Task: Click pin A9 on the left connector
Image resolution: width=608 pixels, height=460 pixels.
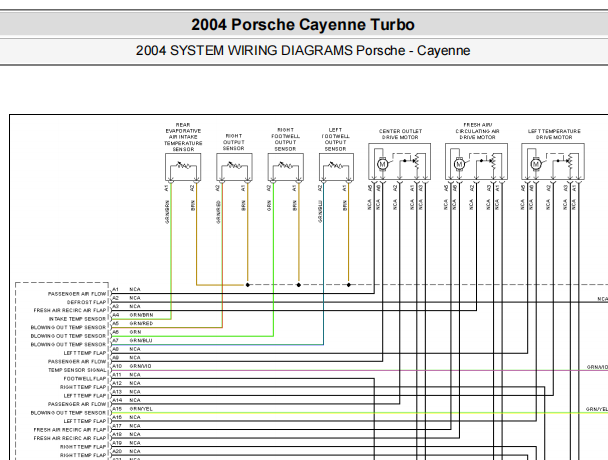Action: coord(115,358)
